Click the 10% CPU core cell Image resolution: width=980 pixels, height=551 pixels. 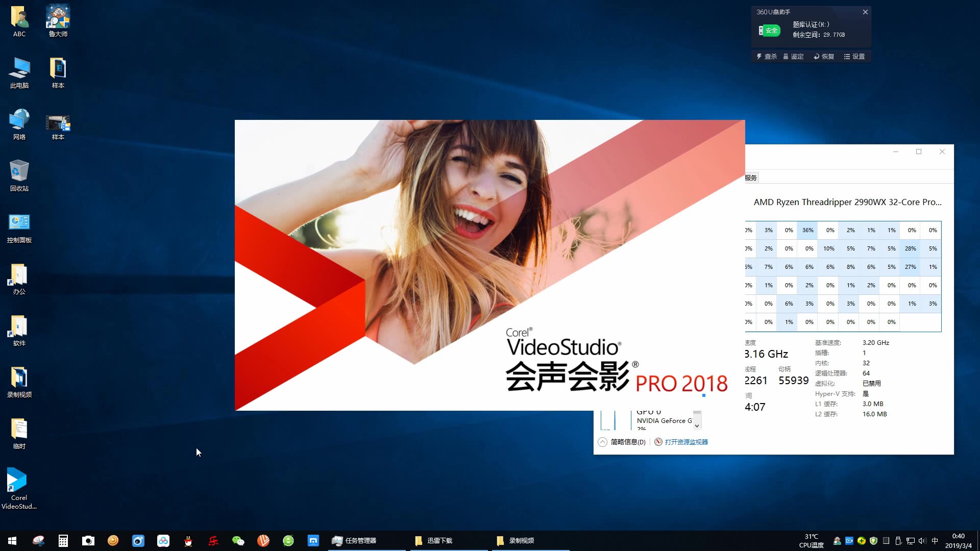click(829, 248)
